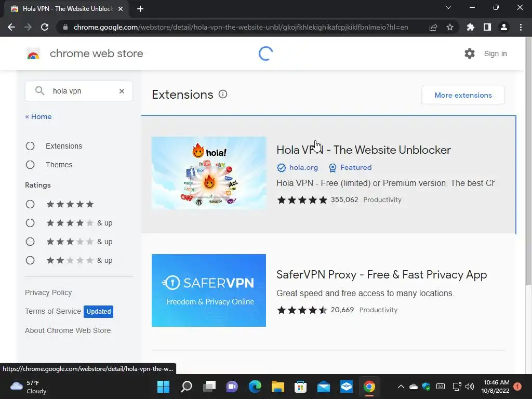Open the clock showing 10:46 AM
The image size is (532, 399).
(x=495, y=387)
